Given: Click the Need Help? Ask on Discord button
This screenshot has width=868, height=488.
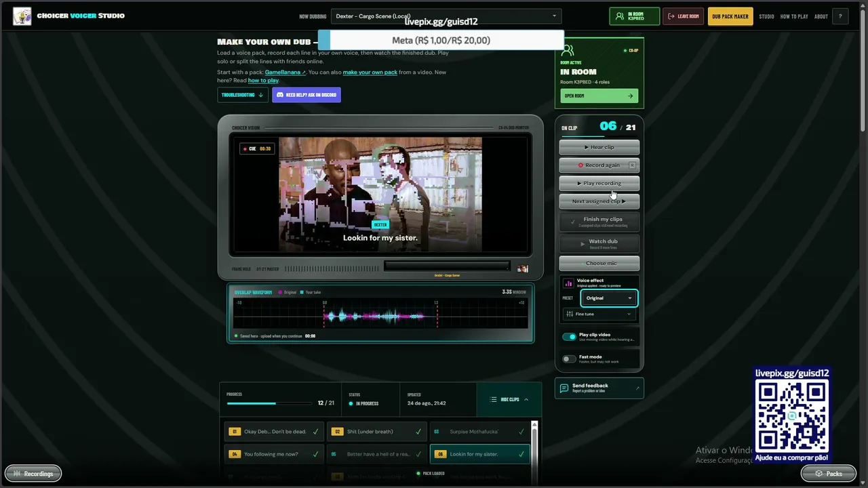Looking at the screenshot, I should (x=307, y=95).
